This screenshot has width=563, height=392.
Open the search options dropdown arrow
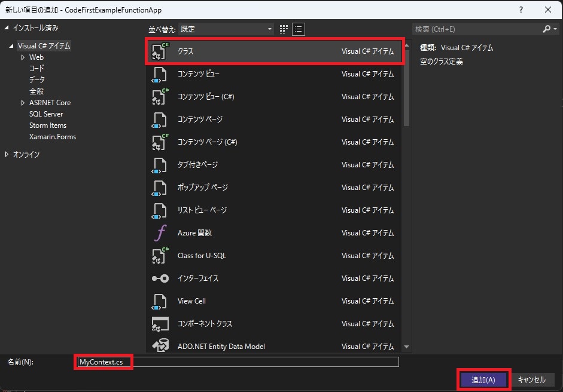555,29
